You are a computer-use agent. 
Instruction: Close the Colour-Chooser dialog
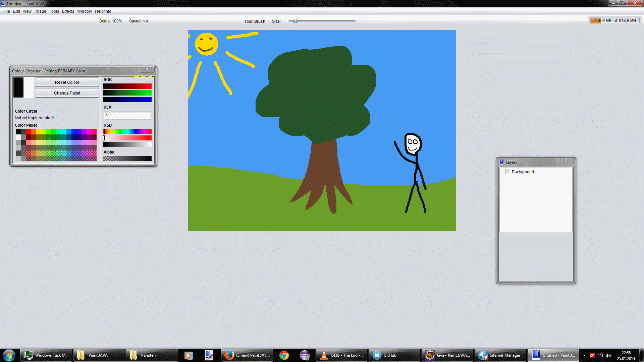[147, 69]
